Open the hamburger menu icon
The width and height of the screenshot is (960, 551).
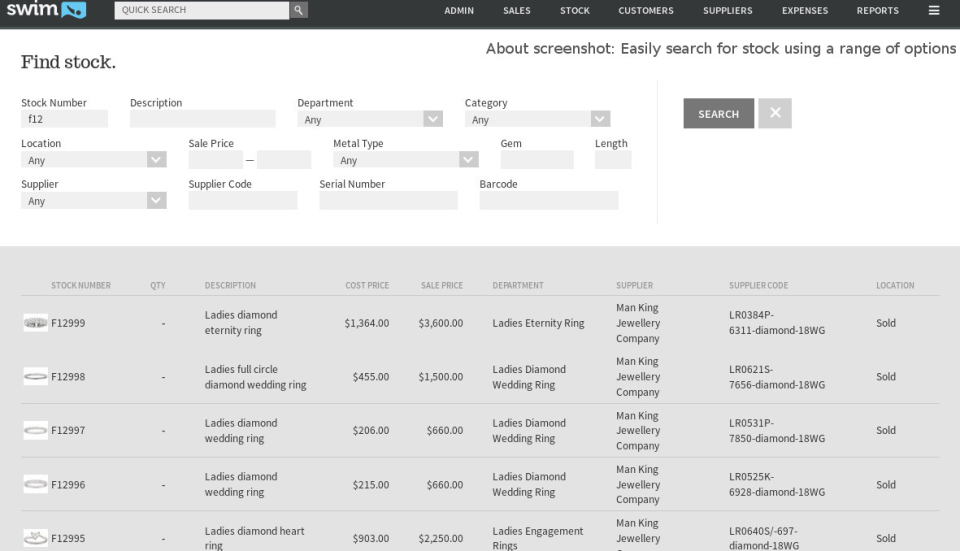(934, 10)
